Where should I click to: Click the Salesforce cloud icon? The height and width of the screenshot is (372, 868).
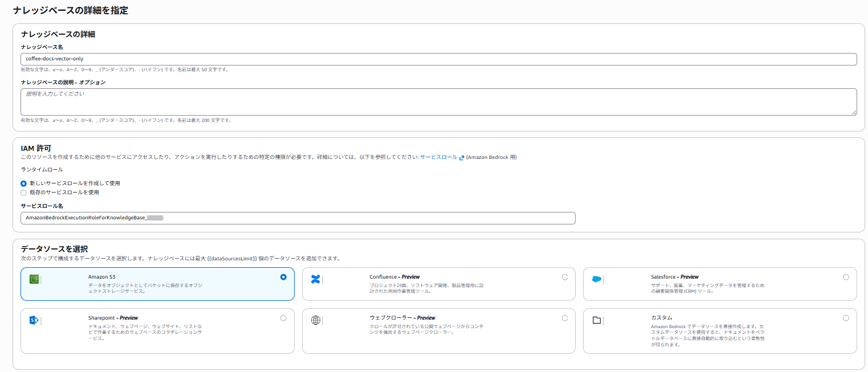[x=597, y=279]
